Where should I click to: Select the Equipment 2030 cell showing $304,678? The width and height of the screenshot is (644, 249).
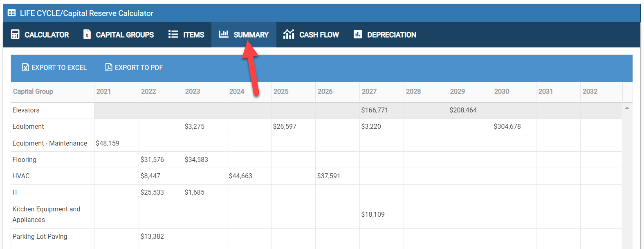(507, 127)
